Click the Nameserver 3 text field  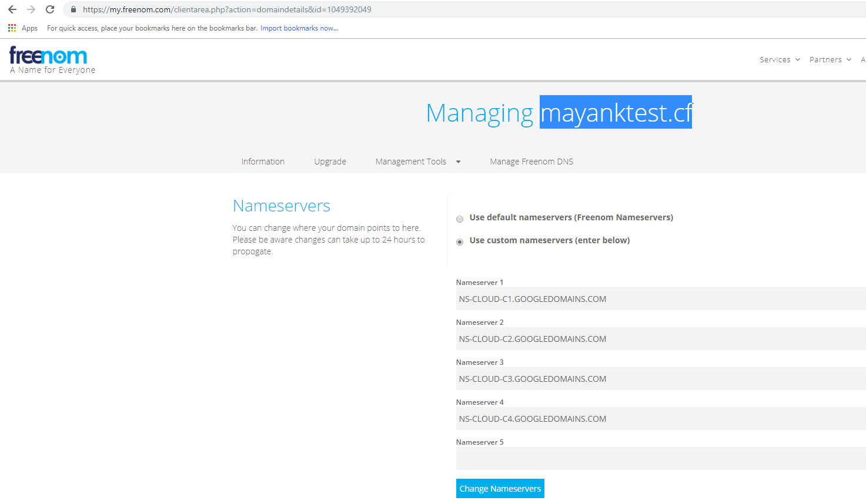(x=658, y=379)
